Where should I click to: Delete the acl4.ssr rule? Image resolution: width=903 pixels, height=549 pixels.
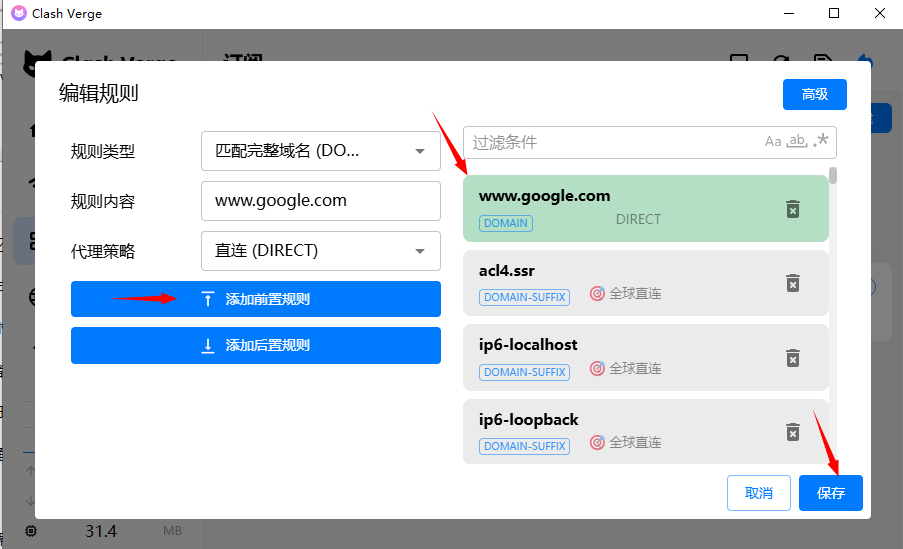pos(793,283)
